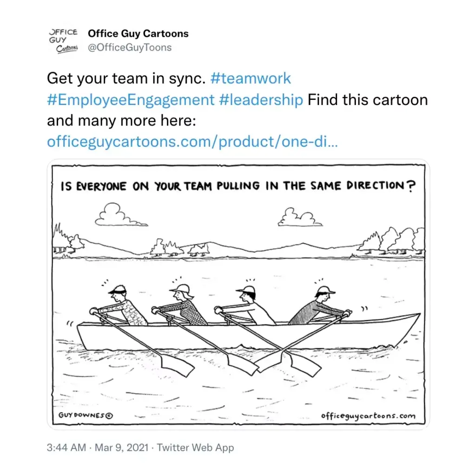Screen dimensions: 476x476
Task: Click the Office Guy Cartoons profile logo
Action: 63,40
